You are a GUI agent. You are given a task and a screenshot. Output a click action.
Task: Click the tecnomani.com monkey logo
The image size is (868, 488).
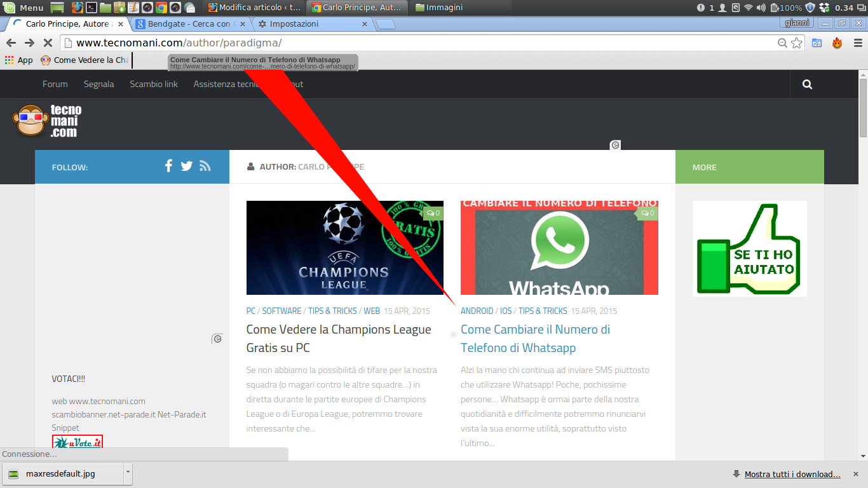point(48,121)
